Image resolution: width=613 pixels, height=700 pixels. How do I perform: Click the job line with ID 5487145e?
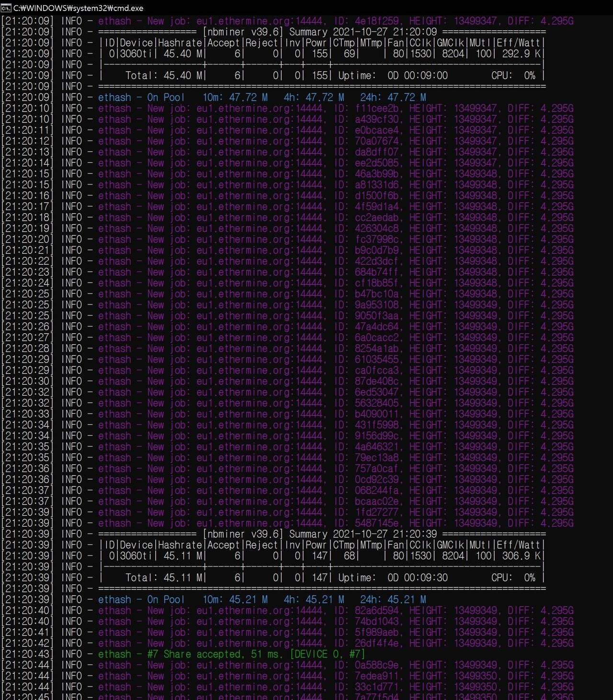pyautogui.click(x=287, y=523)
